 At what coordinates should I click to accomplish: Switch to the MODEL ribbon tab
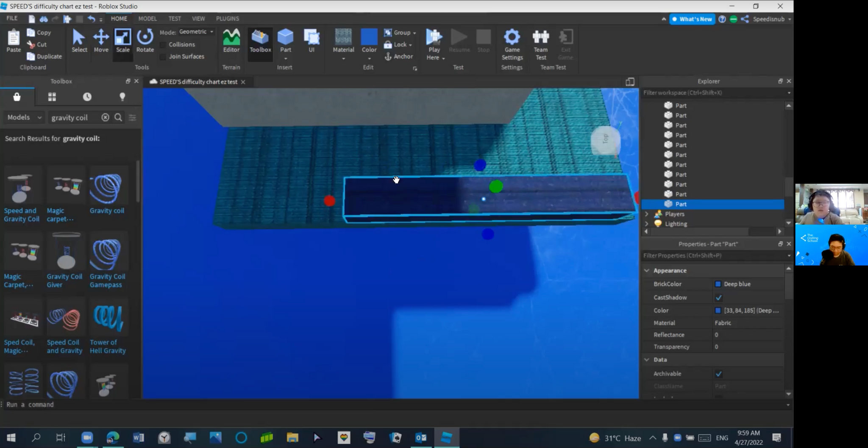tap(147, 18)
